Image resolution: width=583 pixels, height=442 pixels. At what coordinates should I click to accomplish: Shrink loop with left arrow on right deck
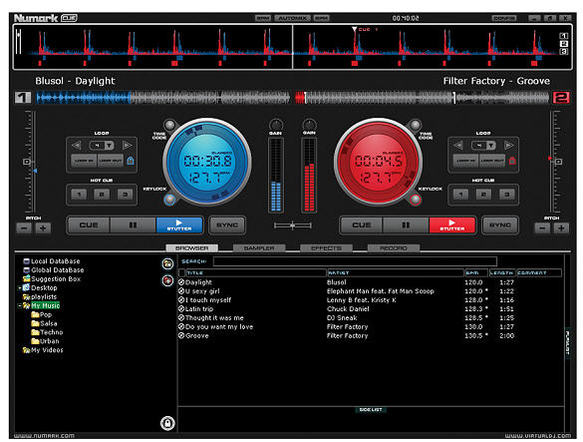(458, 145)
